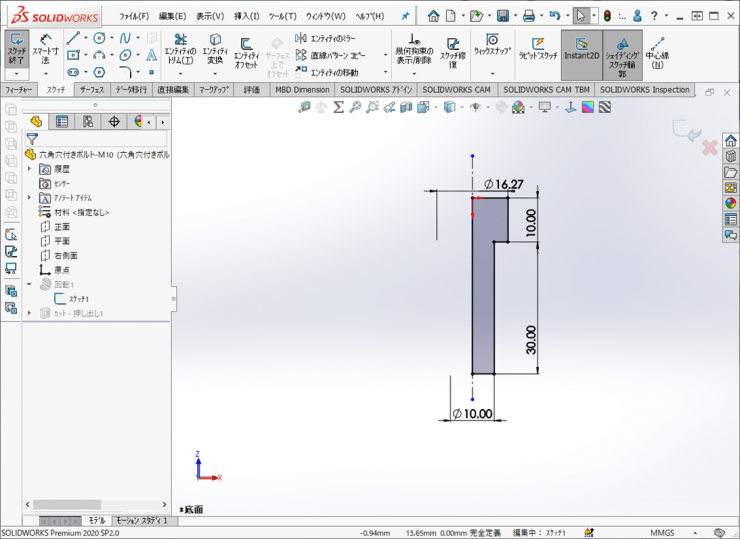Viewport: 740px width, 539px height.
Task: Open the PropertyManager tab in left panel
Action: [62, 122]
